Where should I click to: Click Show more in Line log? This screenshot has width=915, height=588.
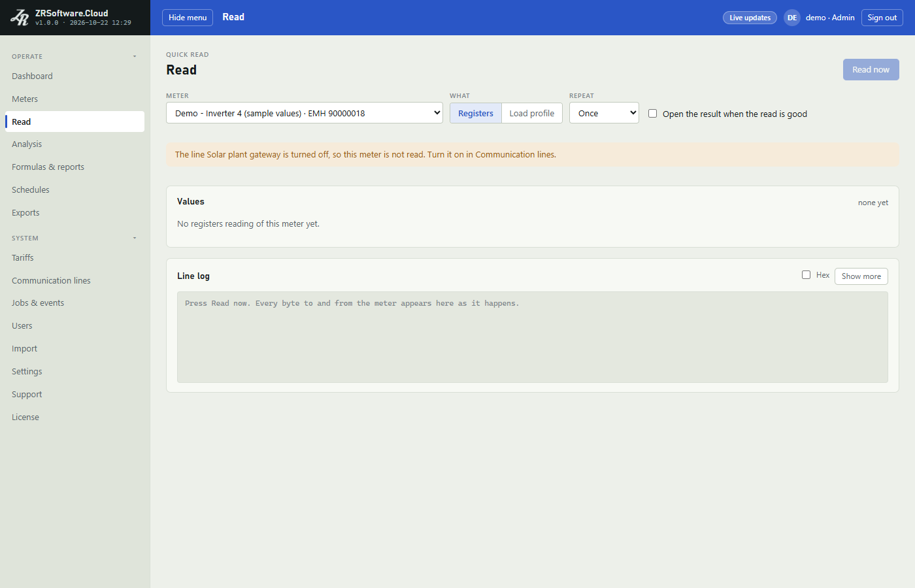tap(861, 276)
